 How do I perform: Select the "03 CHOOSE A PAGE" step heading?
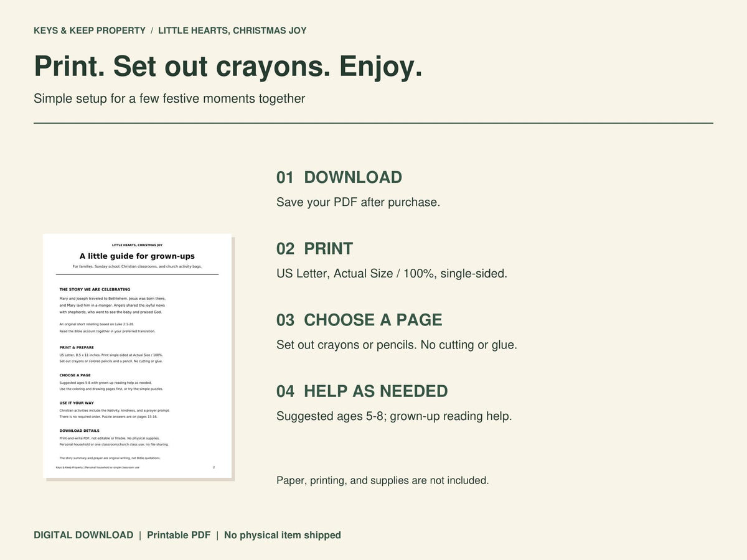pos(359,320)
